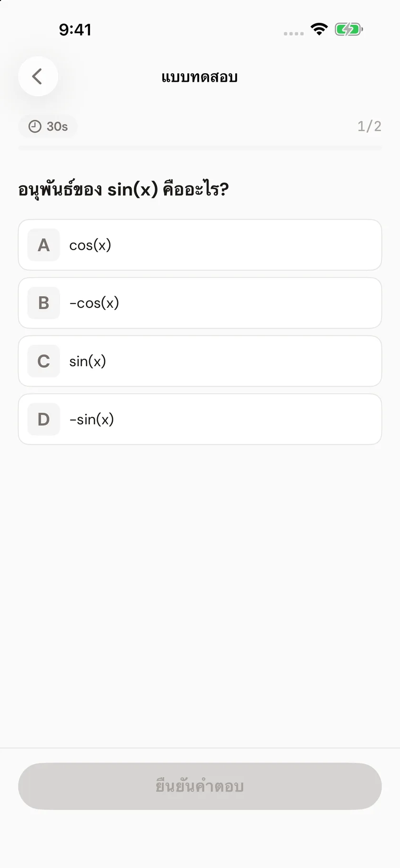Click the quiz progress bar

point(200,148)
